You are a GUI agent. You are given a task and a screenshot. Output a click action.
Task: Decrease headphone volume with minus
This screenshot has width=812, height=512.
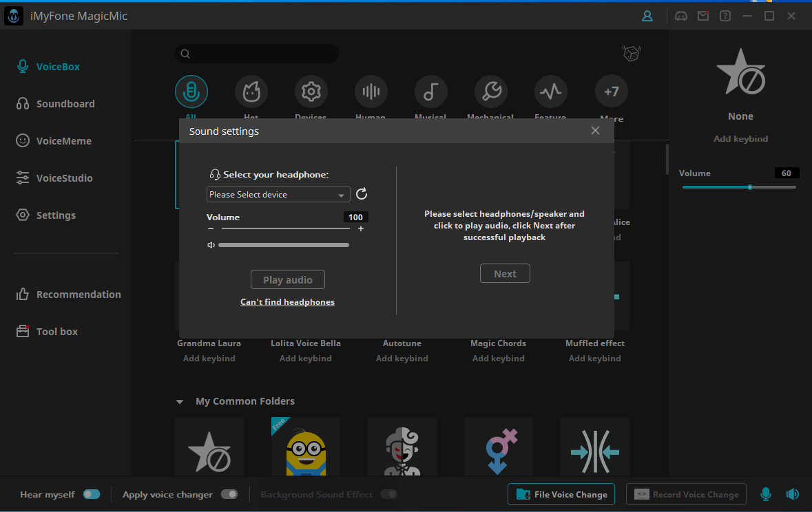pyautogui.click(x=211, y=228)
